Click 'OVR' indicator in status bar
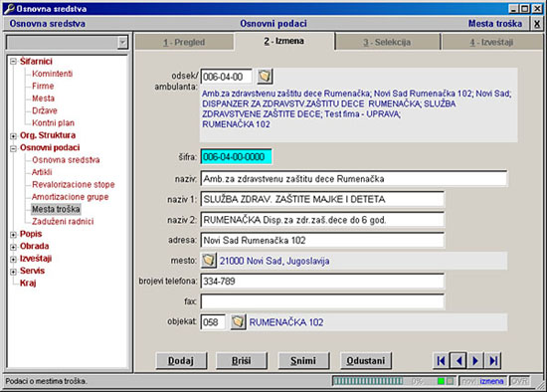 pyautogui.click(x=519, y=381)
